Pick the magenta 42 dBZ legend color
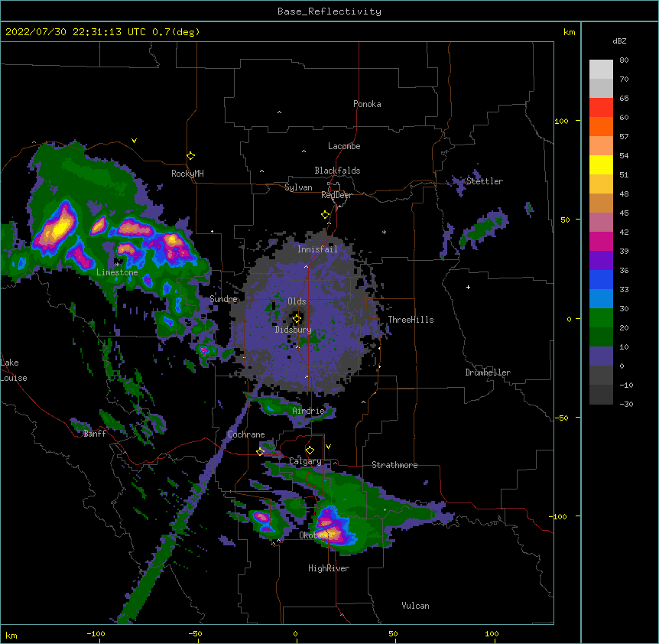 tap(601, 241)
